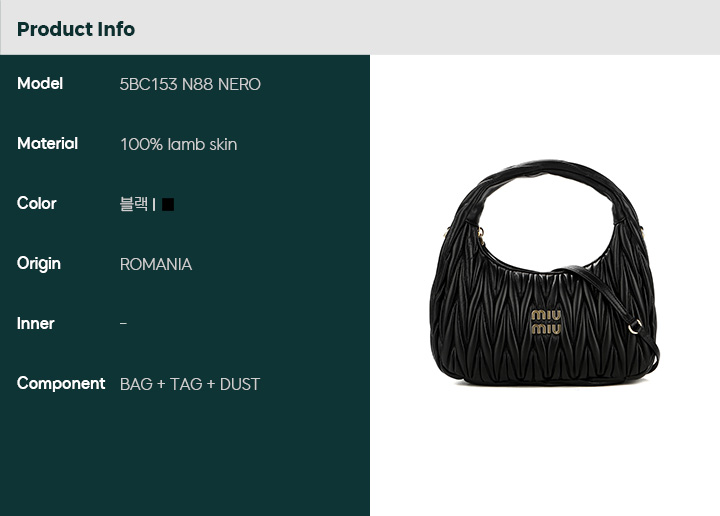This screenshot has width=720, height=516.
Task: Click the dash value beside Inner
Action: [x=123, y=324]
